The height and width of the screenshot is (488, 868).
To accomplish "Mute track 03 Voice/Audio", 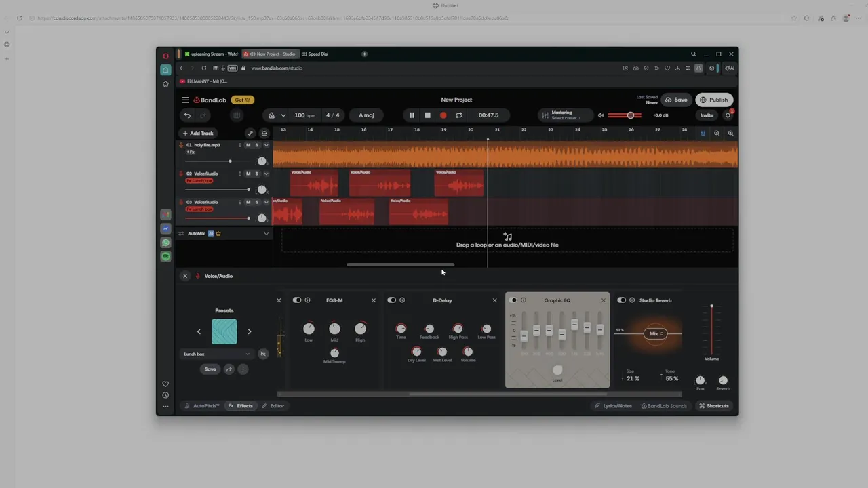I will pos(248,202).
